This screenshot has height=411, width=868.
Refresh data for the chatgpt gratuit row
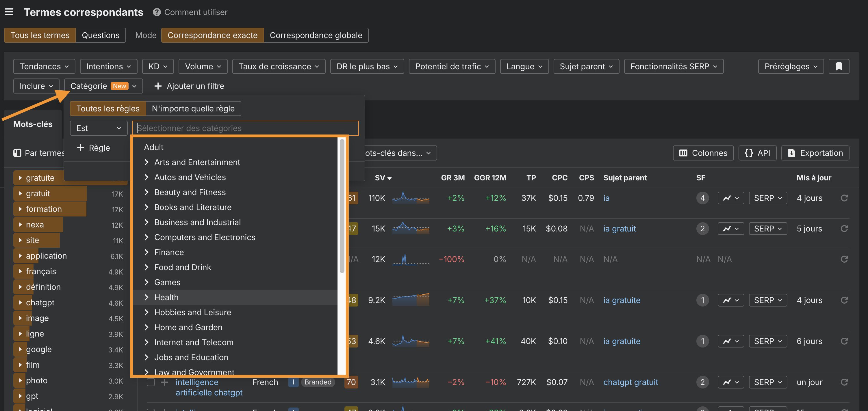[845, 382]
